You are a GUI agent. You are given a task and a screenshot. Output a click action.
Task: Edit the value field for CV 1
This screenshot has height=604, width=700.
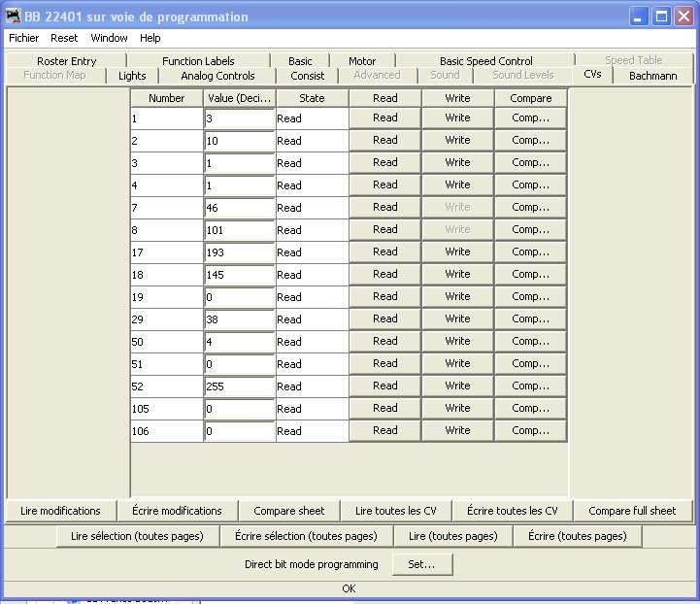pyautogui.click(x=239, y=118)
